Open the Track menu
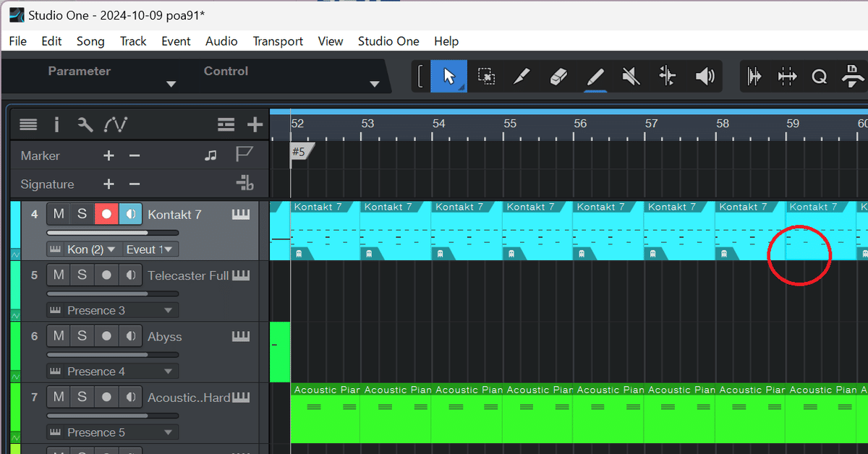This screenshot has width=868, height=454. click(x=133, y=41)
